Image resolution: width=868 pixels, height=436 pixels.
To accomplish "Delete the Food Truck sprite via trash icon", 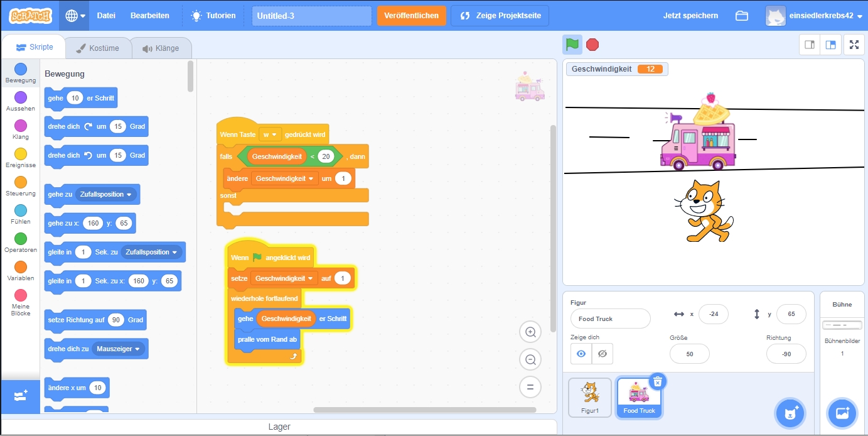I will (x=657, y=381).
